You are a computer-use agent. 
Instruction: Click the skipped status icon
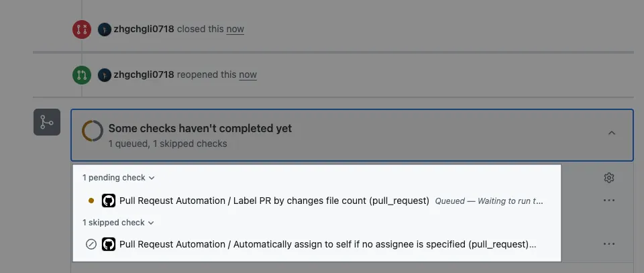tap(91, 244)
